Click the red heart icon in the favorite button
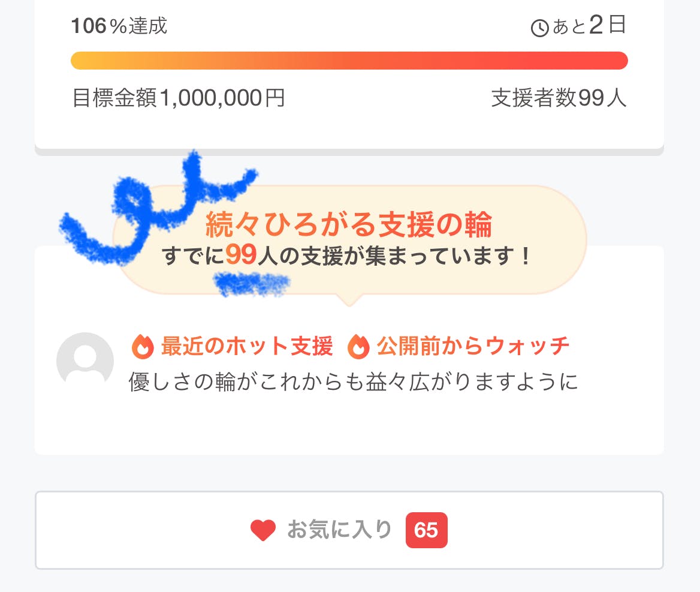This screenshot has width=700, height=592. (262, 530)
